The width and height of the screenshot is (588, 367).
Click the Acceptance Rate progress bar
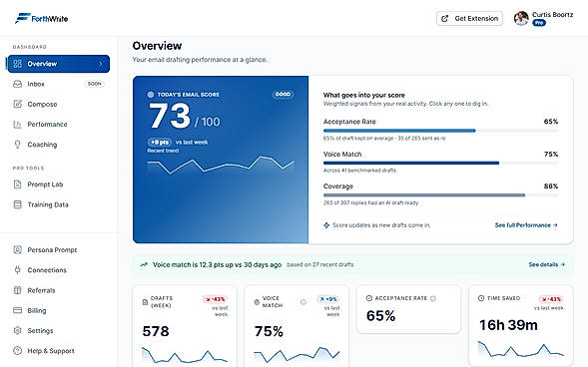pyautogui.click(x=440, y=131)
